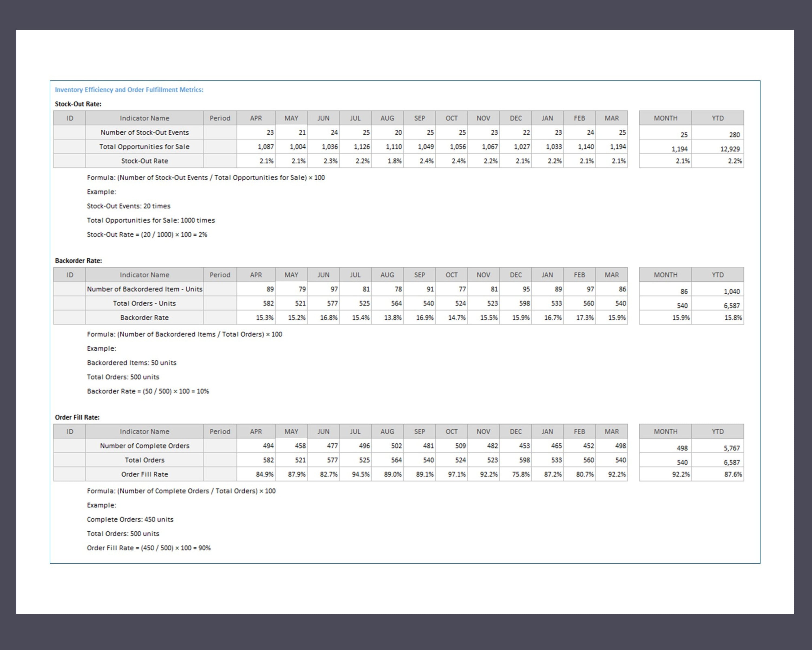Select the Number of Backordered Item - Units label
This screenshot has width=812, height=650.
(145, 289)
